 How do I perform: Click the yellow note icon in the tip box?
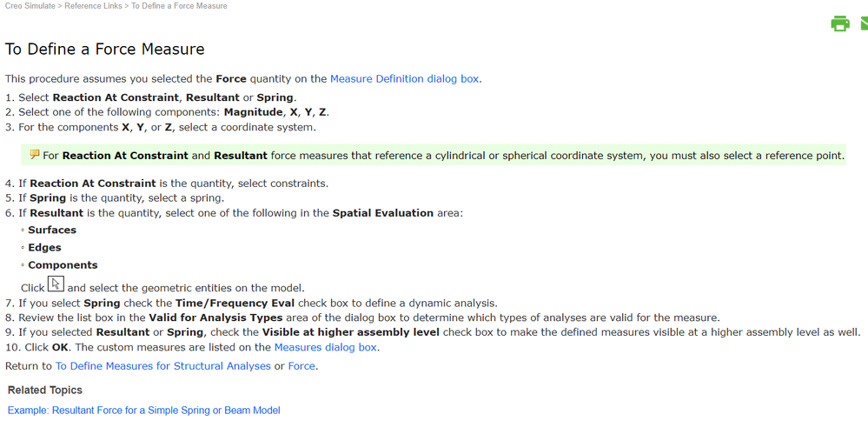point(35,155)
